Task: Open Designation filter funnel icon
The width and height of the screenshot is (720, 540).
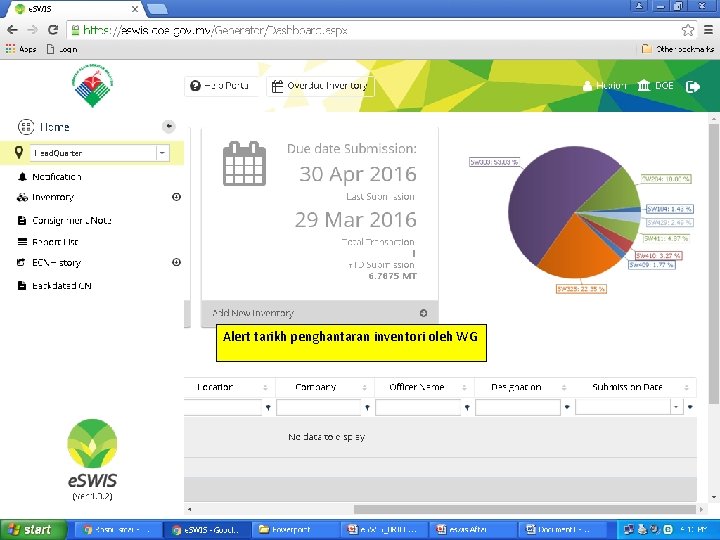Action: (567, 407)
